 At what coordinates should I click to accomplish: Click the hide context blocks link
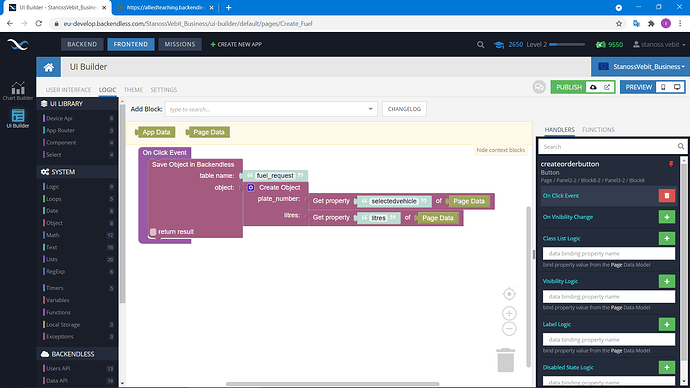tap(500, 150)
